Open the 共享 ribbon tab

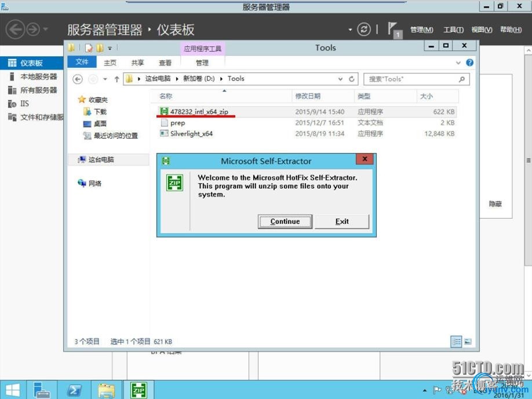(x=137, y=63)
